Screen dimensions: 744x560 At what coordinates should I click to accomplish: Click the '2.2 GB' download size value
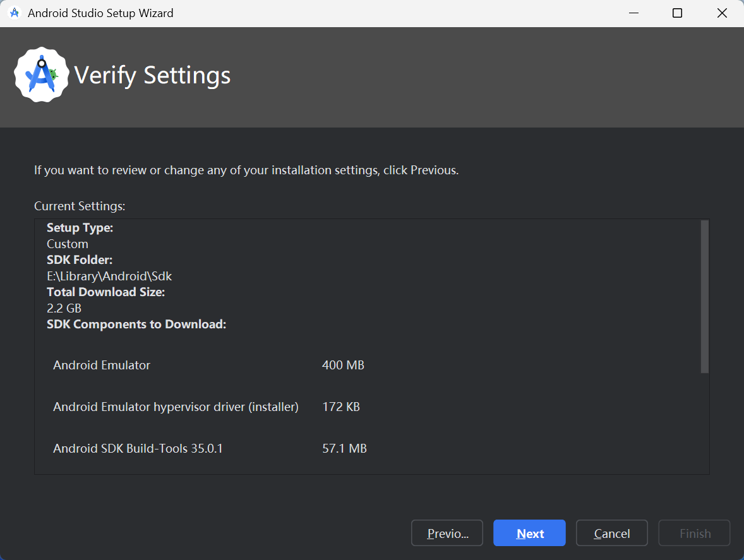coord(64,308)
